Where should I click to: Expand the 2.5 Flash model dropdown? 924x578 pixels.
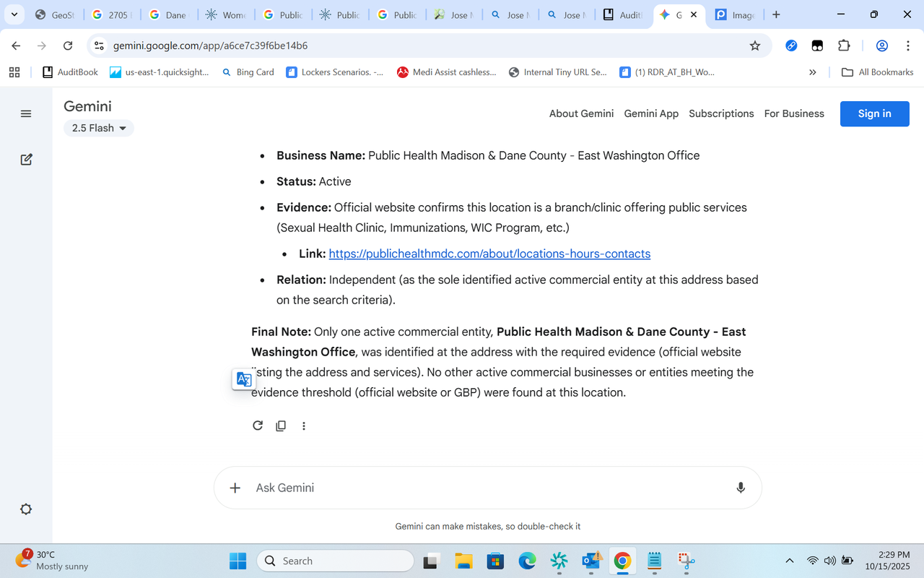(99, 128)
